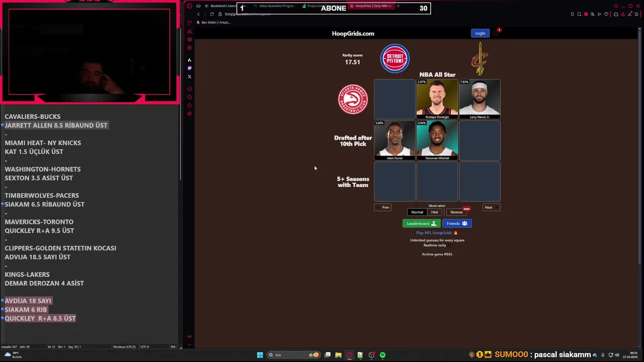Open the browser easy-setup menu icon
Image resolution: width=644 pixels, height=362 pixels.
(x=636, y=14)
